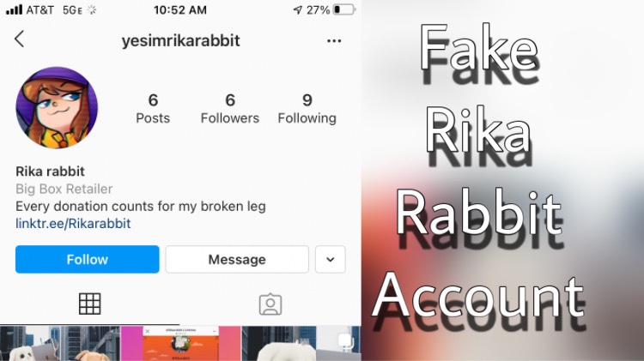Tap the Big Box Retailer category label
Image resolution: width=644 pixels, height=361 pixels.
64,189
